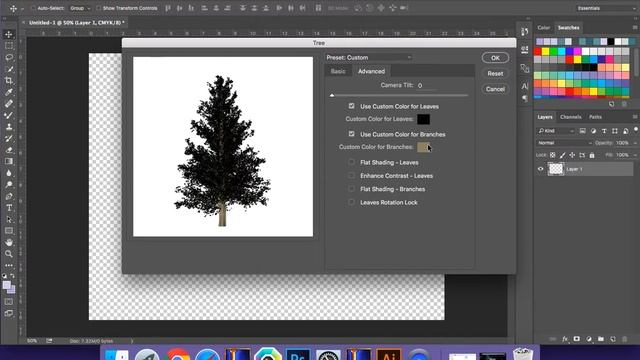
Task: Click the Custom Color for Branches tan swatch
Action: tap(423, 147)
